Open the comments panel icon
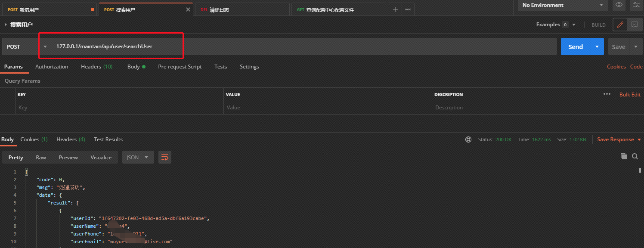The height and width of the screenshot is (248, 644). click(635, 25)
